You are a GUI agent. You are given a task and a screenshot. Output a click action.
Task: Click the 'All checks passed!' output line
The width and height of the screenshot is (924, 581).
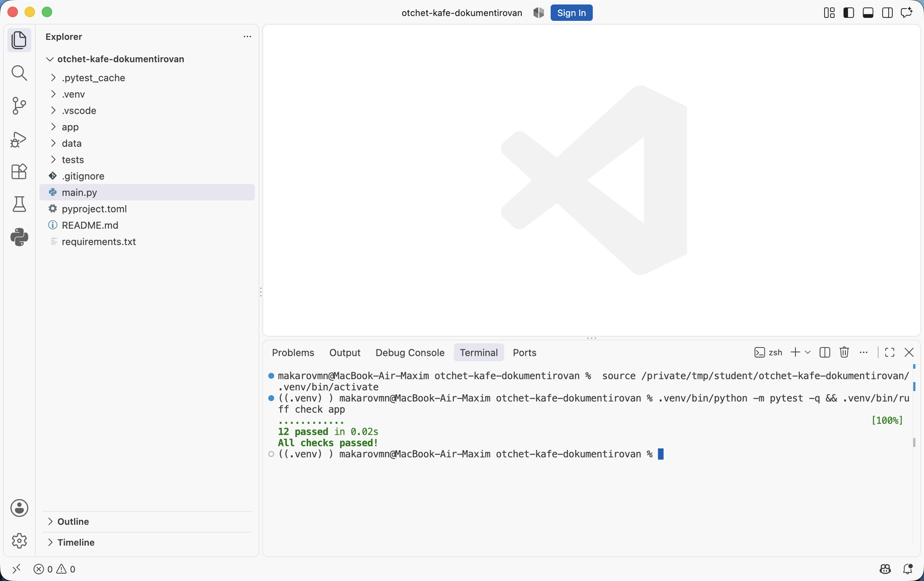328,443
